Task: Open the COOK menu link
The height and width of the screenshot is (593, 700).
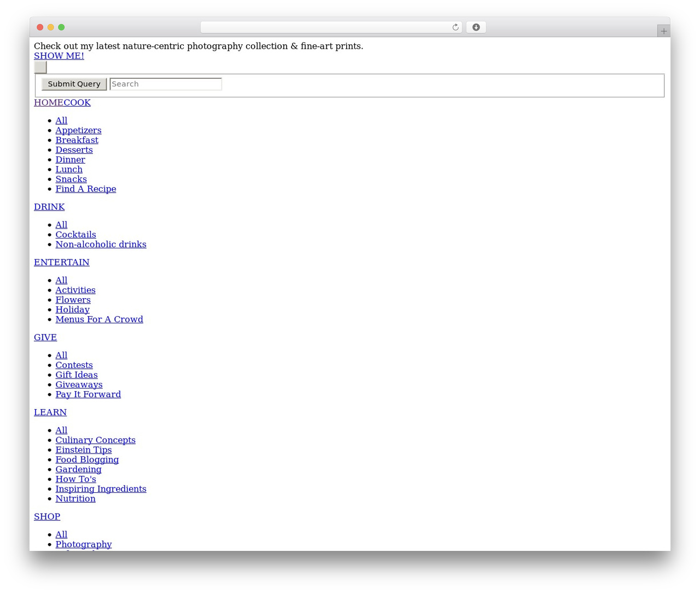Action: coord(77,103)
